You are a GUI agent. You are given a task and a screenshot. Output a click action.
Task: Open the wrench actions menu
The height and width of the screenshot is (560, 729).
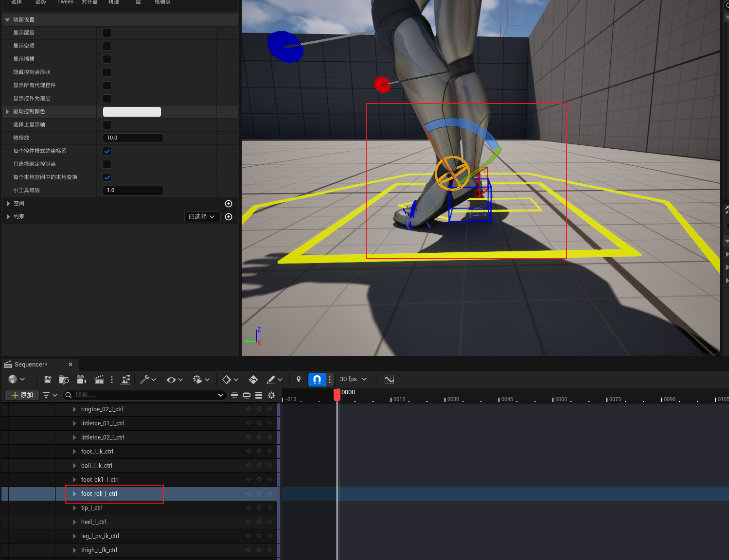[148, 379]
